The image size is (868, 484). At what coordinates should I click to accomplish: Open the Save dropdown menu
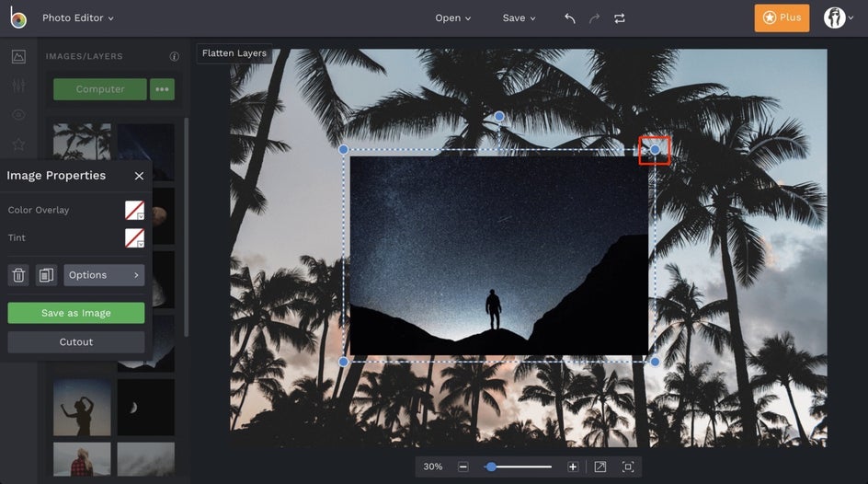point(519,18)
